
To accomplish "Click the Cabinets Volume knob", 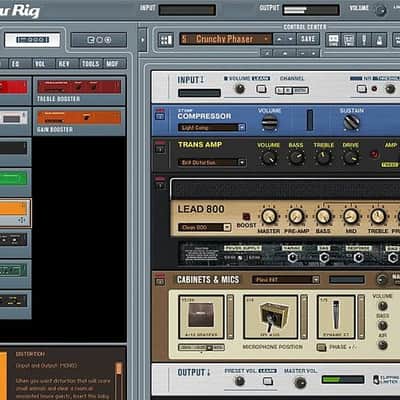I will pos(382,306).
